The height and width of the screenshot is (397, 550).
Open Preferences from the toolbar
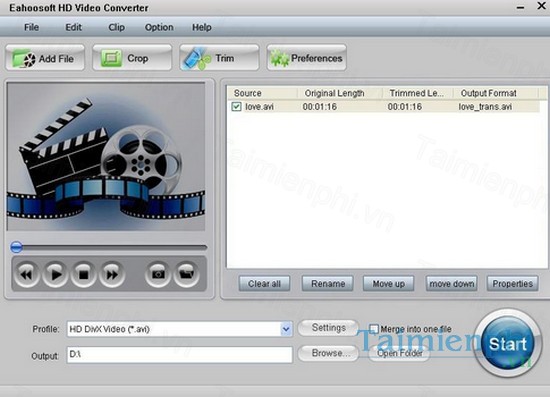[307, 58]
